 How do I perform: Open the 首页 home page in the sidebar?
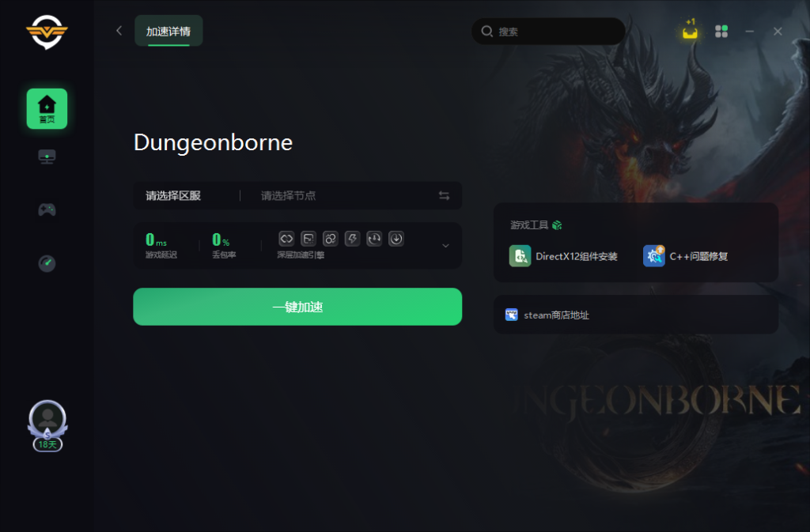click(x=47, y=108)
